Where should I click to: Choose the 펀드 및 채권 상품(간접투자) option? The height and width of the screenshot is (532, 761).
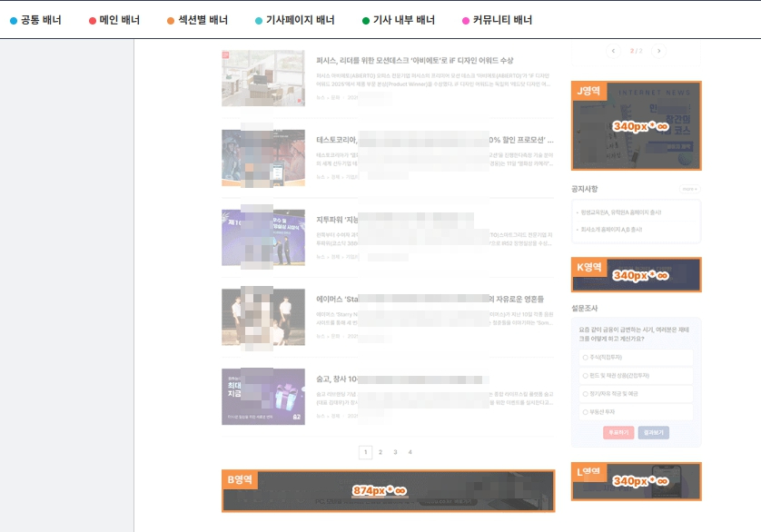(x=637, y=376)
